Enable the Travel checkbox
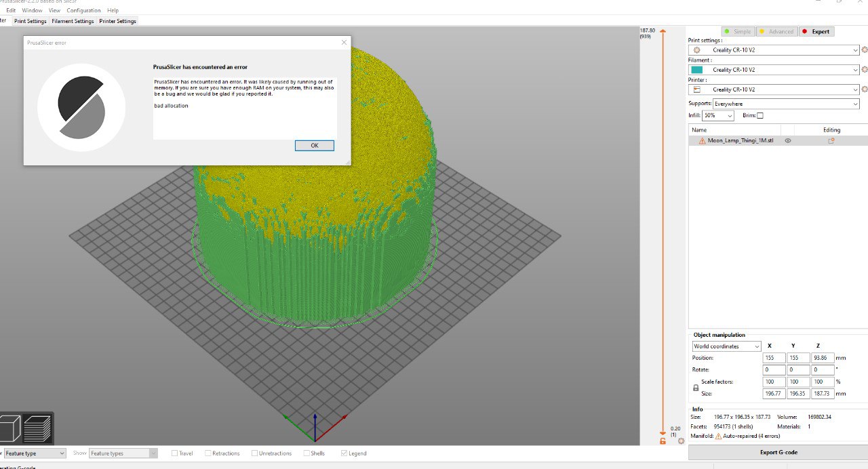The image size is (868, 469). click(x=175, y=453)
